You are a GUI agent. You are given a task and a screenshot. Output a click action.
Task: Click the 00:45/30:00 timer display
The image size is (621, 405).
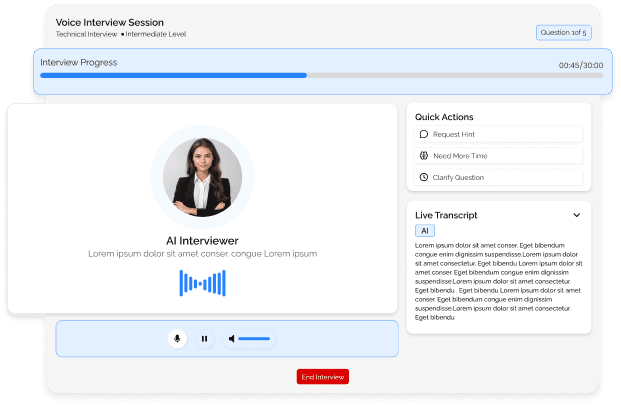(x=580, y=64)
